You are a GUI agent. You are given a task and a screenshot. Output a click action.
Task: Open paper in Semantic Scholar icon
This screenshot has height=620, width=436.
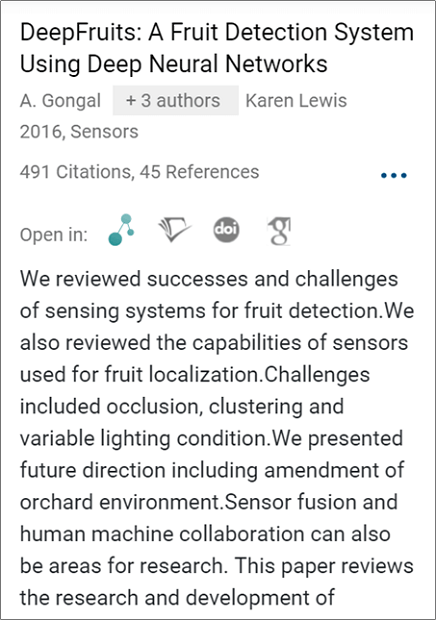(174, 230)
